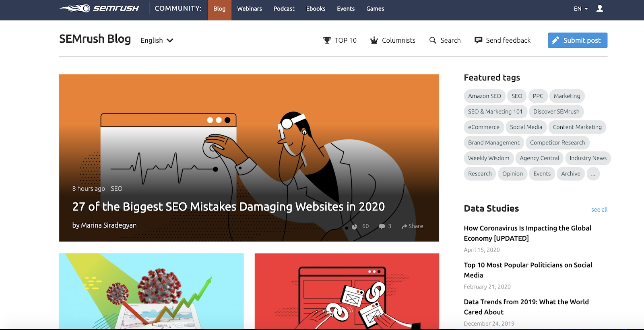Image resolution: width=644 pixels, height=330 pixels.
Task: Select the Industry News tag
Action: [x=588, y=158]
